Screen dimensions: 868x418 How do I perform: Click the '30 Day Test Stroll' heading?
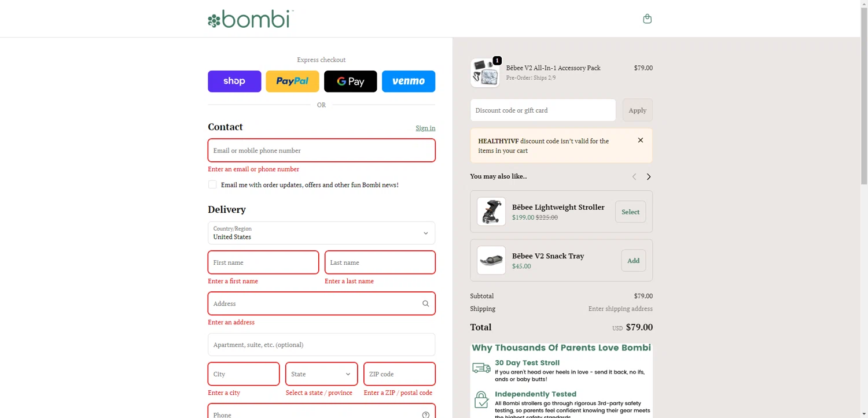[x=527, y=362]
